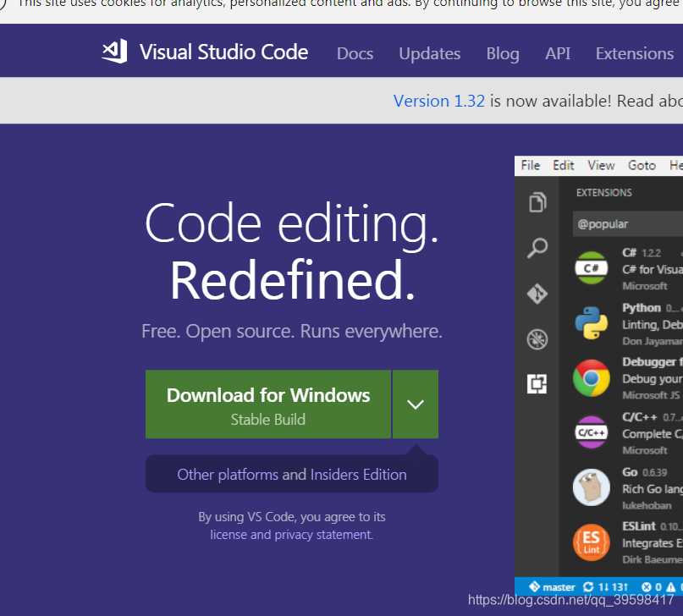683x616 pixels.
Task: Select Docs in the top navigation
Action: tap(355, 53)
